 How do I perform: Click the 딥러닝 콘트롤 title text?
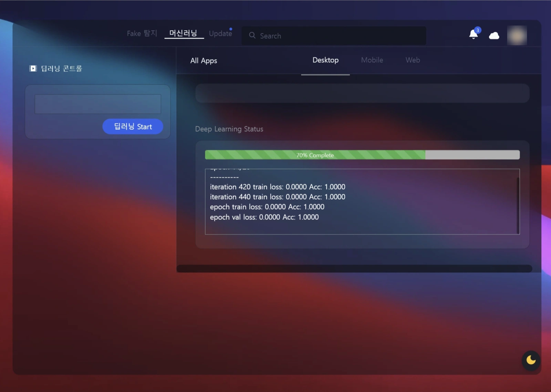pos(62,68)
